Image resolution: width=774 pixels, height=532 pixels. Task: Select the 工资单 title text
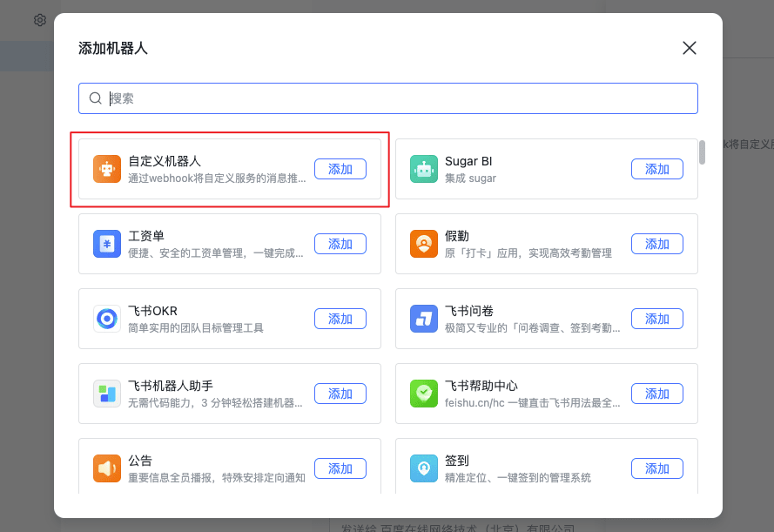pyautogui.click(x=146, y=236)
